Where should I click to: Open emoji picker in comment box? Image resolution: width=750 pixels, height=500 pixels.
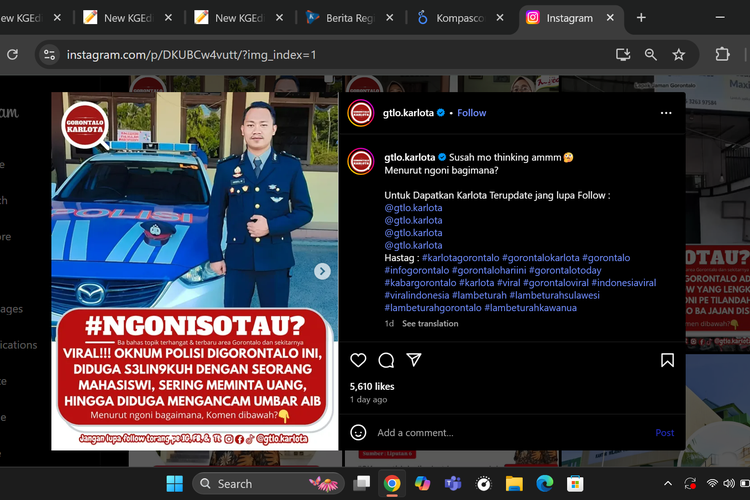(358, 433)
